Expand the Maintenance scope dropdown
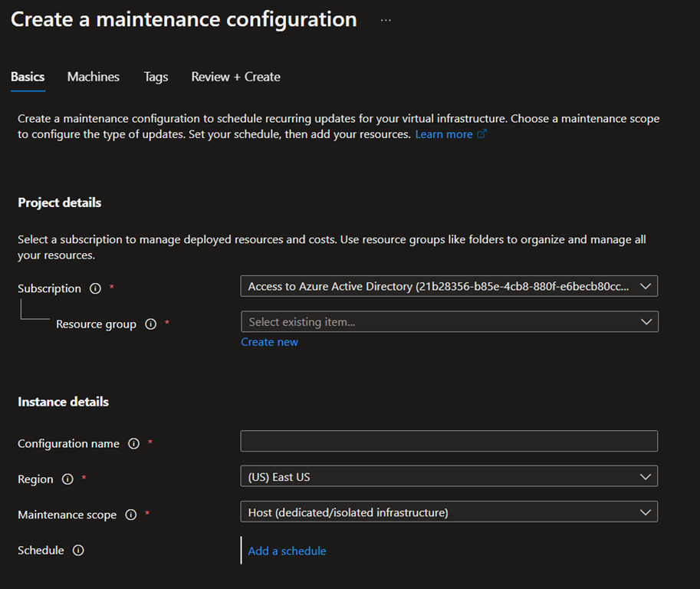Viewport: 700px width, 589px height. [449, 512]
